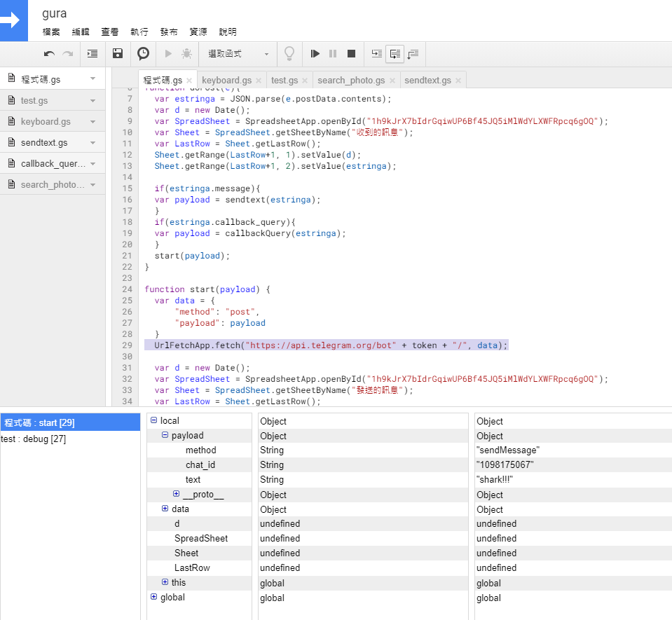Click the continue debugging play icon
Screen dimensions: 672x620
(315, 54)
